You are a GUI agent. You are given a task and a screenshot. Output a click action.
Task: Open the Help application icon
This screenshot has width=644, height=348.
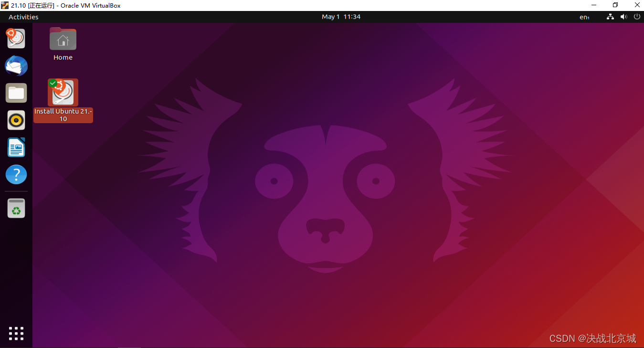click(16, 175)
